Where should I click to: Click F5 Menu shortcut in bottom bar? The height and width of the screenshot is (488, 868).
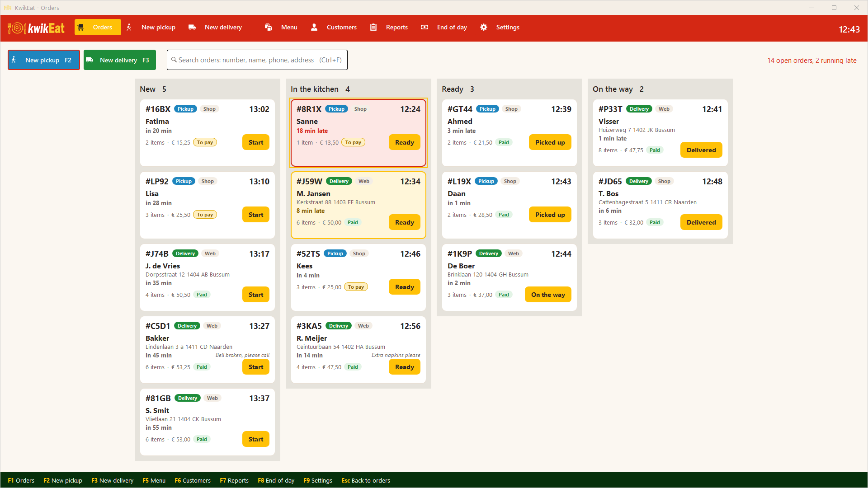(154, 480)
